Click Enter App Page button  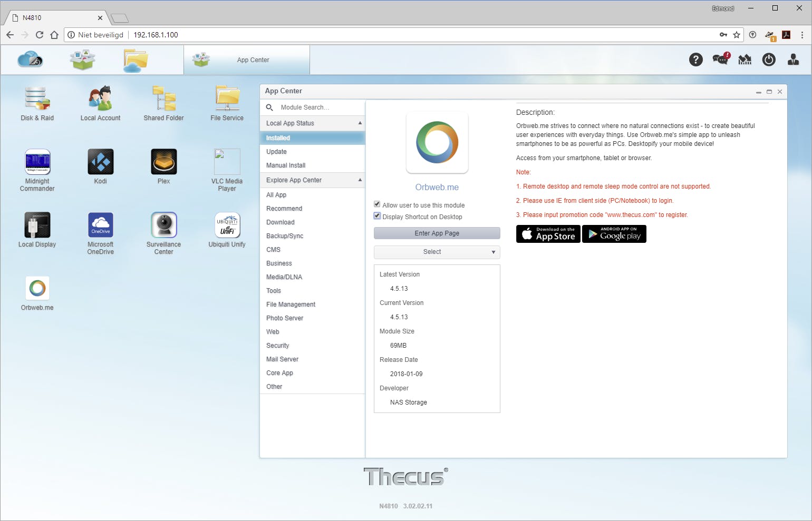[437, 233]
